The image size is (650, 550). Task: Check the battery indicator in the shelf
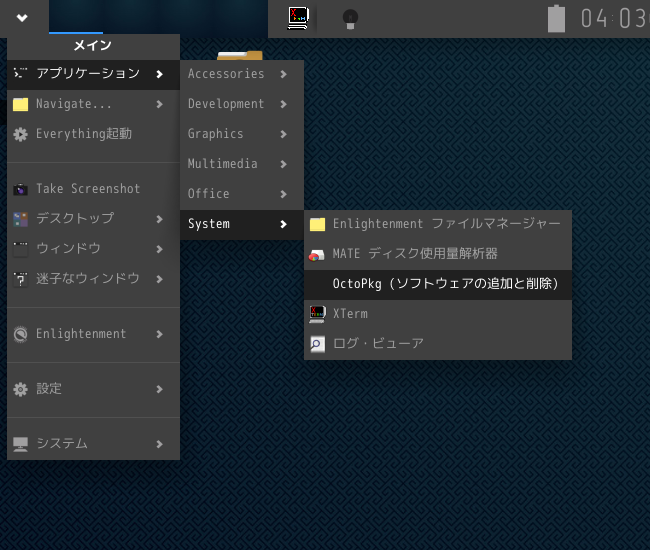(556, 19)
